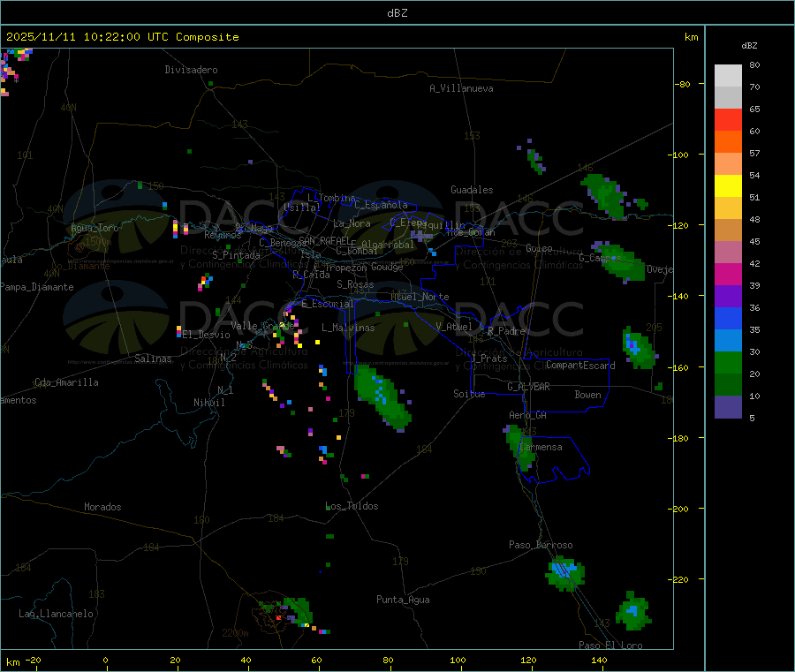
Task: Click the Lag.Llancanelo label
Action: 56,614
